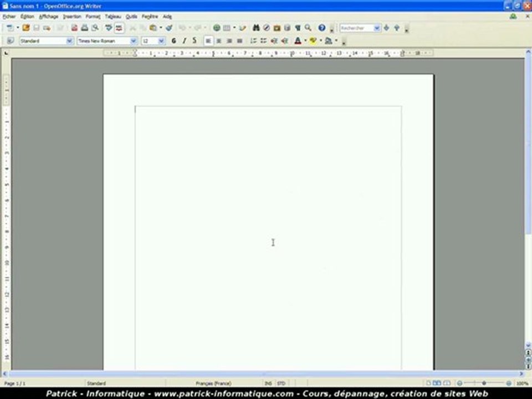Image resolution: width=532 pixels, height=399 pixels.
Task: Open the Styles and Formatting window icon
Action: pyautogui.click(x=10, y=41)
